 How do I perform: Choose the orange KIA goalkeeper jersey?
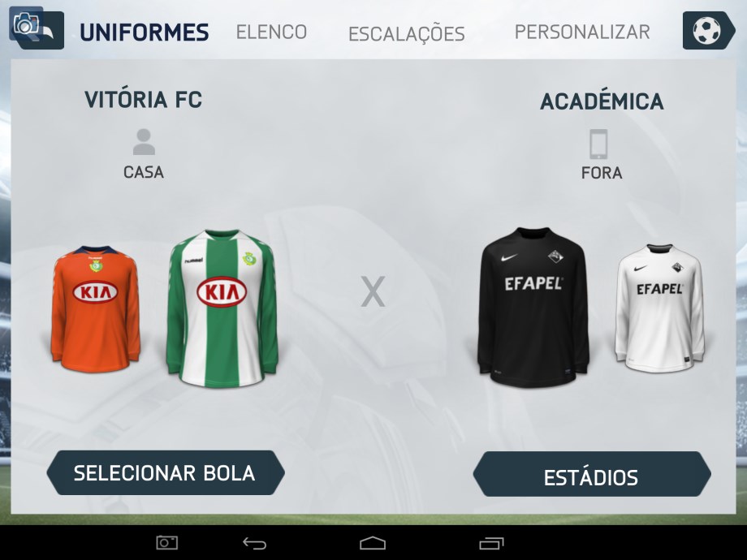tap(95, 308)
